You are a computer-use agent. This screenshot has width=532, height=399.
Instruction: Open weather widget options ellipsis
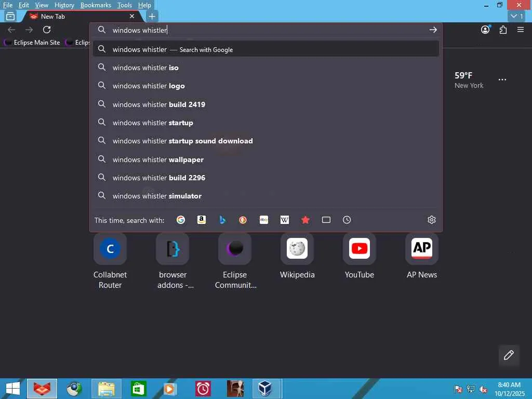(x=502, y=79)
